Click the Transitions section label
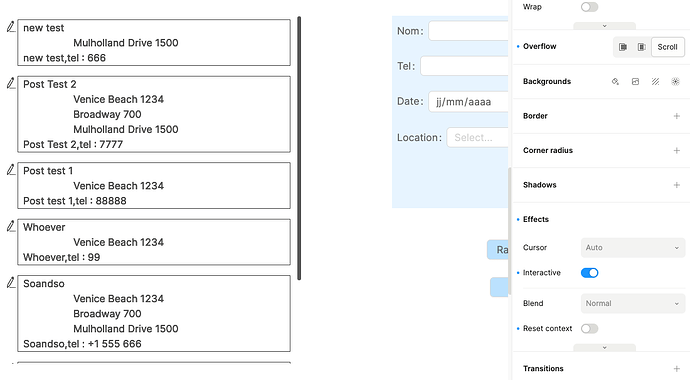Viewport: 690px width, 380px height. [543, 369]
